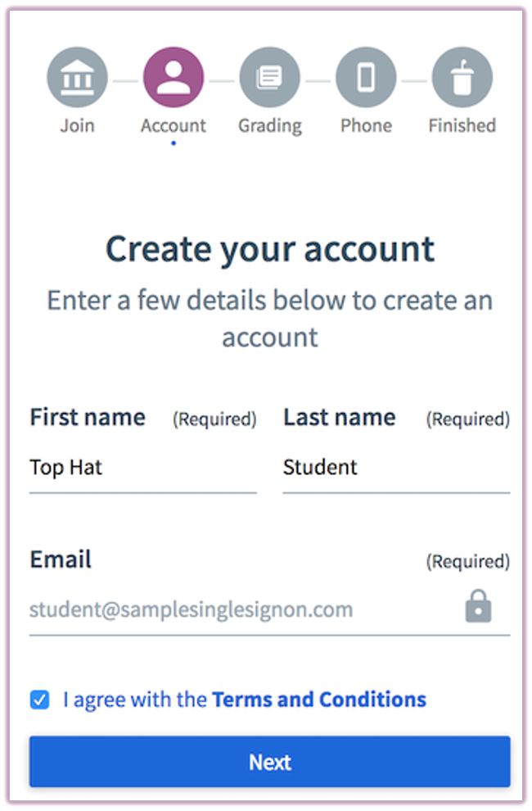Screen dimensions: 532x811
Task: Select the Join step label
Action: point(77,125)
